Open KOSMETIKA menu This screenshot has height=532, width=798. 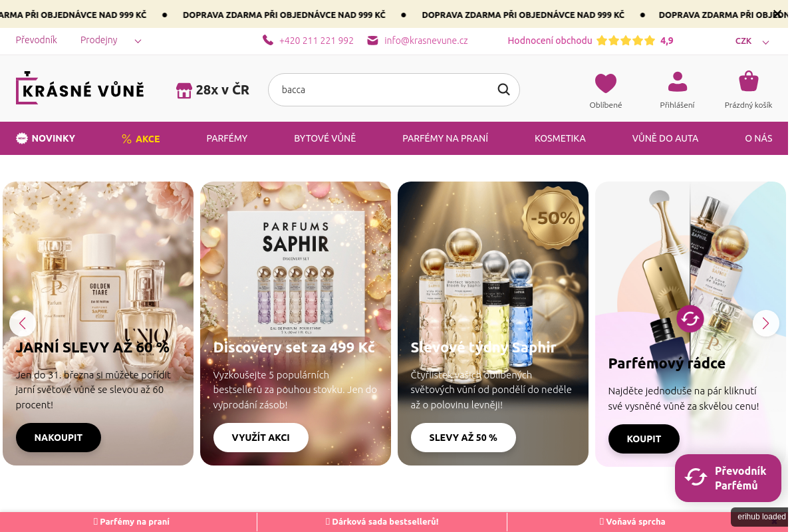click(x=560, y=138)
